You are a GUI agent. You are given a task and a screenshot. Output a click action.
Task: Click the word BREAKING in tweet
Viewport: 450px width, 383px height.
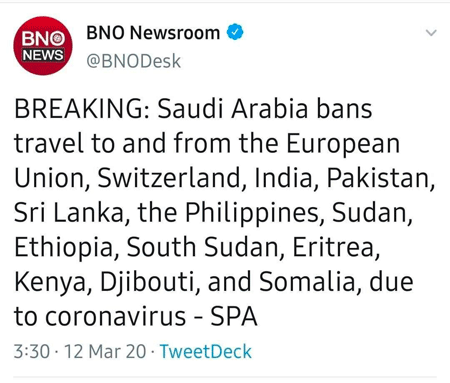79,109
